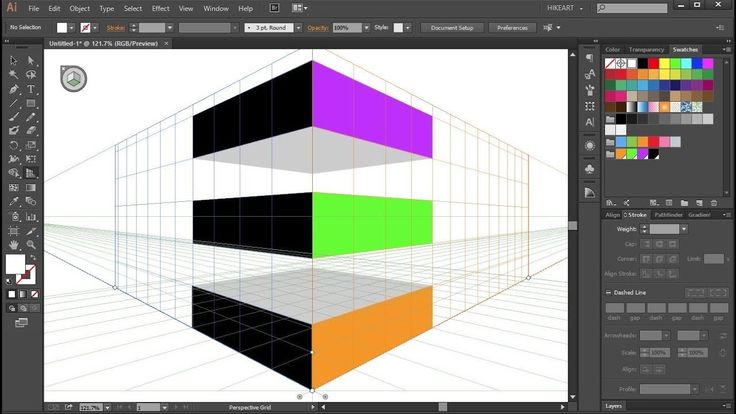Select the Eraser tool
Image resolution: width=736 pixels, height=414 pixels.
[x=31, y=130]
